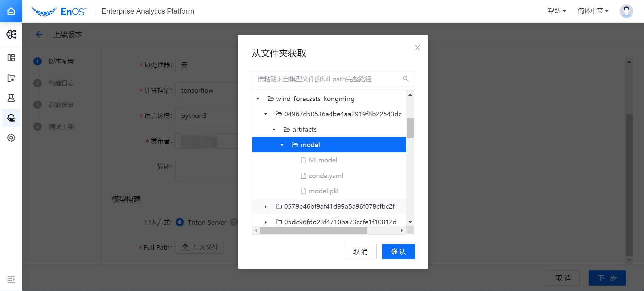
Task: Expand the sidebar with bottom menu icon
Action: pyautogui.click(x=11, y=279)
